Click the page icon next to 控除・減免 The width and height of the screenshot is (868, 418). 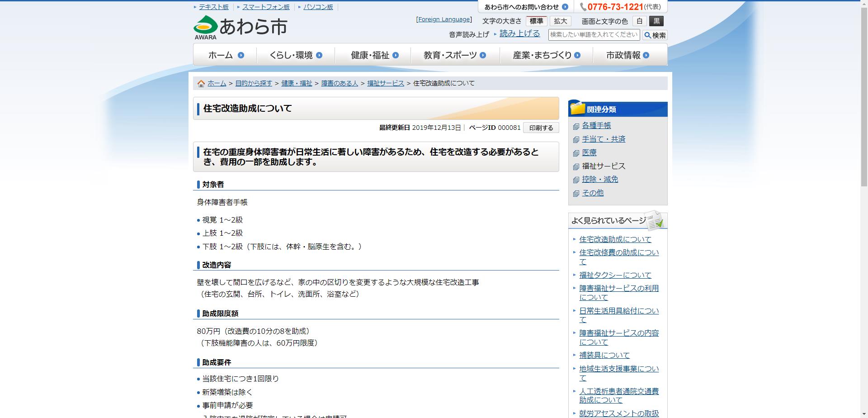[x=576, y=180]
